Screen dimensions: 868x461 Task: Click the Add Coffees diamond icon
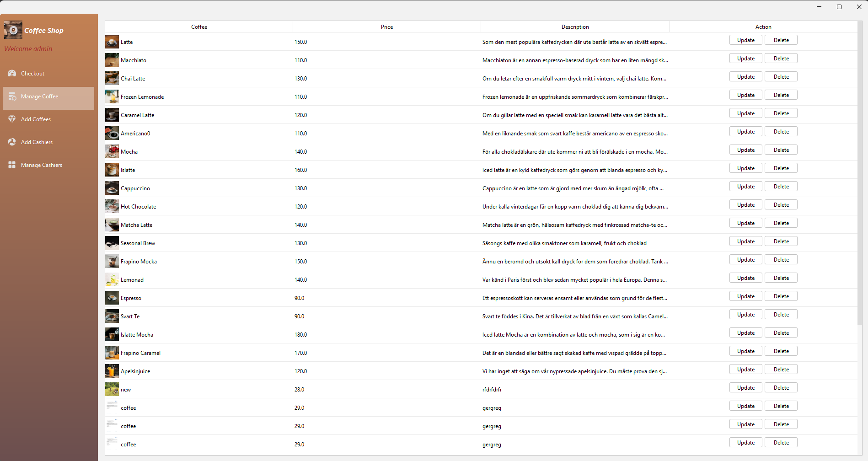coord(12,119)
